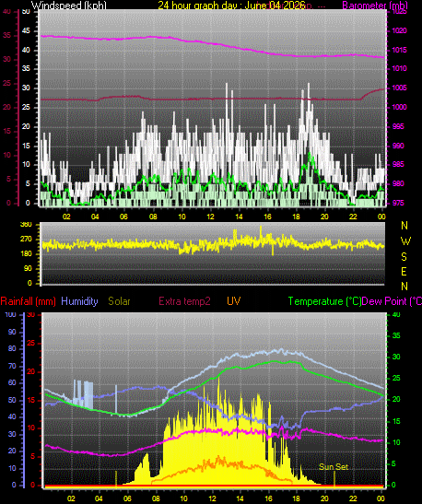Click the E compass direction label
The width and height of the screenshot is (422, 504).
(x=404, y=272)
